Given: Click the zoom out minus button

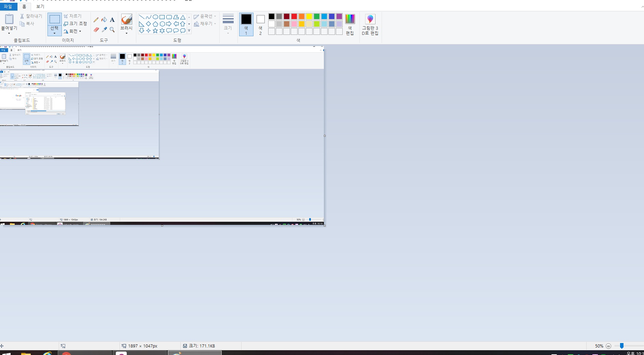Looking at the screenshot, I should (608, 346).
